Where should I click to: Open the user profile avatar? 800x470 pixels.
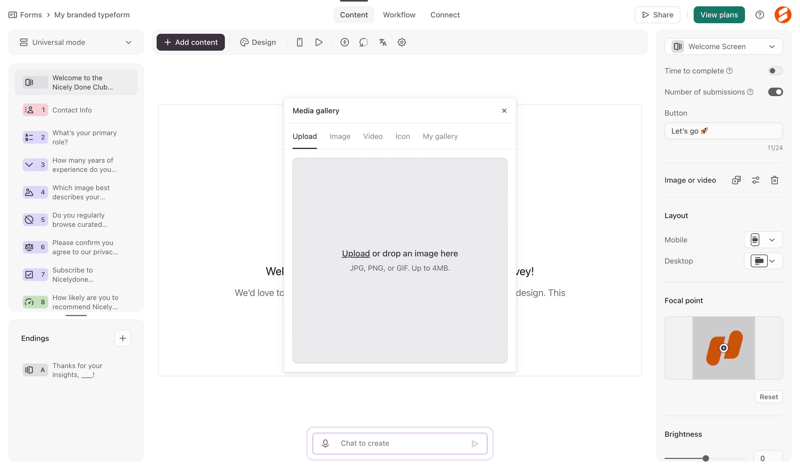783,15
